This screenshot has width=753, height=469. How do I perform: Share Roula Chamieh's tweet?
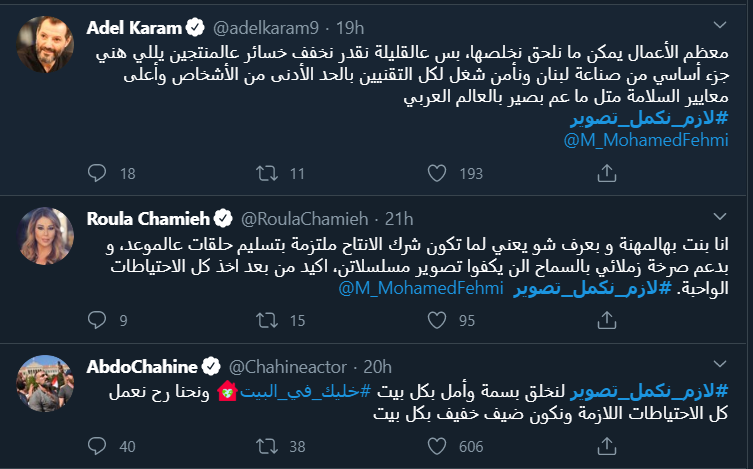(x=602, y=322)
